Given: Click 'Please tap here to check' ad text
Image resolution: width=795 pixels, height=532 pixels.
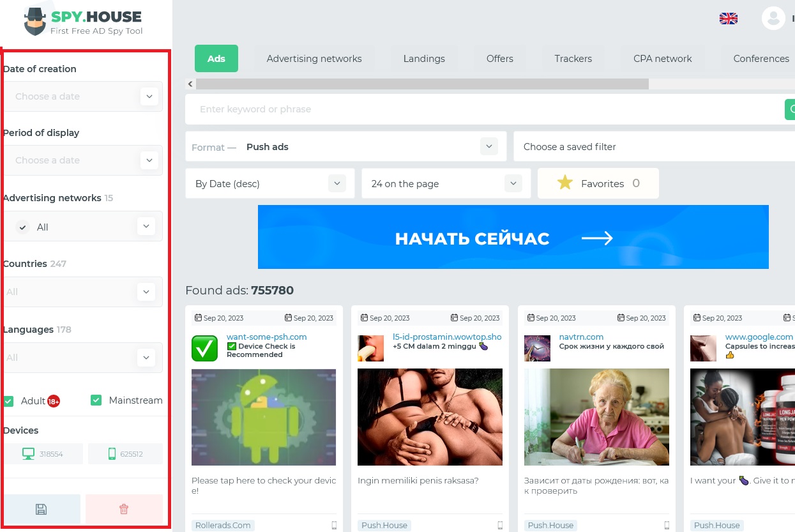Looking at the screenshot, I should pyautogui.click(x=264, y=485).
